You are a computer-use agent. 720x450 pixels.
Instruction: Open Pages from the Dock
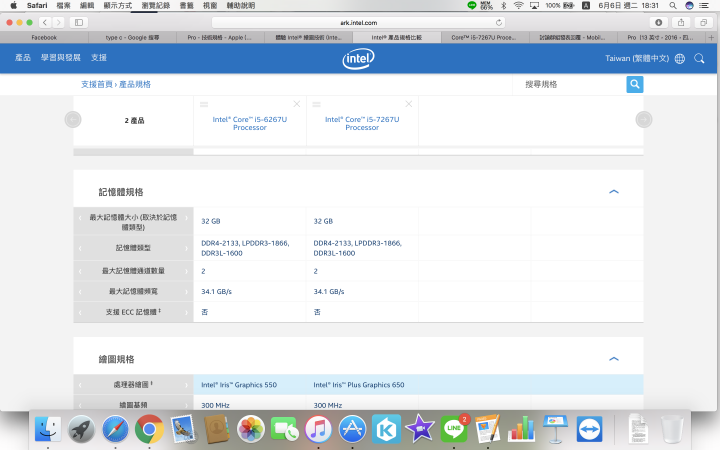click(488, 430)
